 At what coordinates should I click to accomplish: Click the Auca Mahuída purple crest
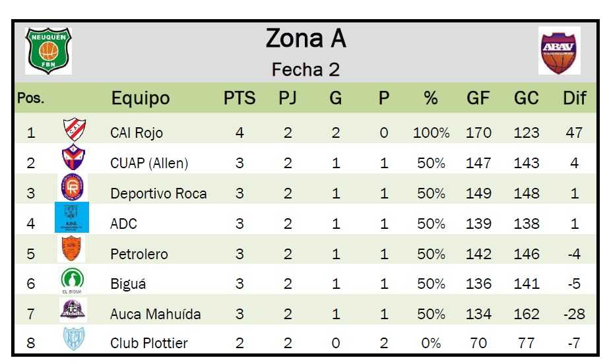coord(73,310)
